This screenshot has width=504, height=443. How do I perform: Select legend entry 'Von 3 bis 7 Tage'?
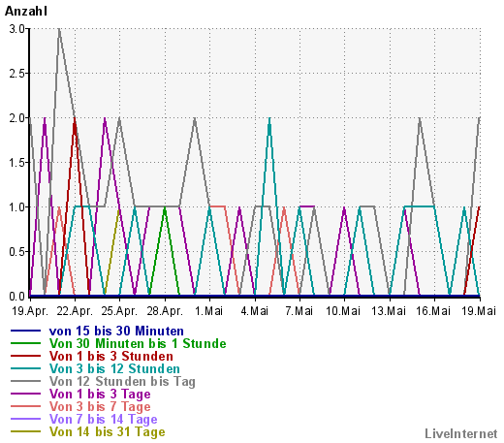click(x=100, y=406)
